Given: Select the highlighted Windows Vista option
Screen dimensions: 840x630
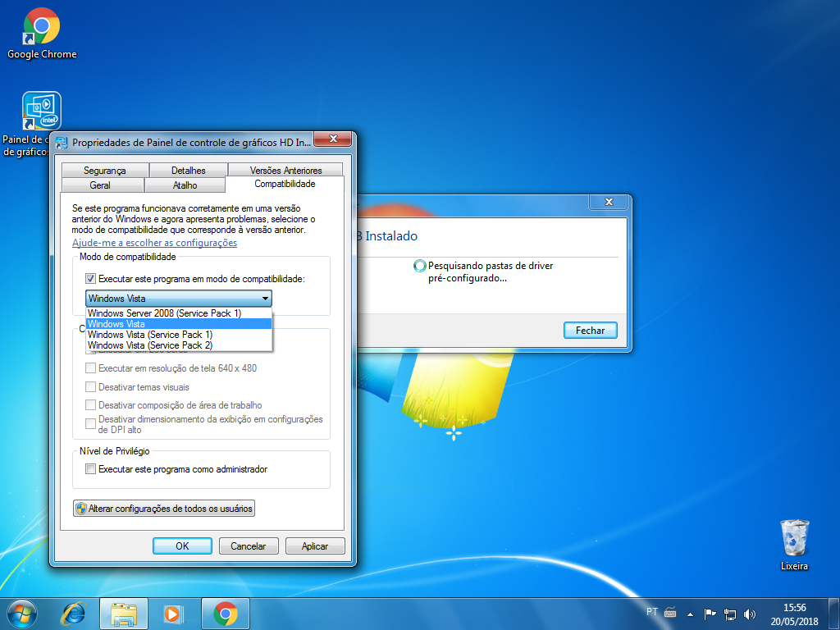Looking at the screenshot, I should coord(179,323).
